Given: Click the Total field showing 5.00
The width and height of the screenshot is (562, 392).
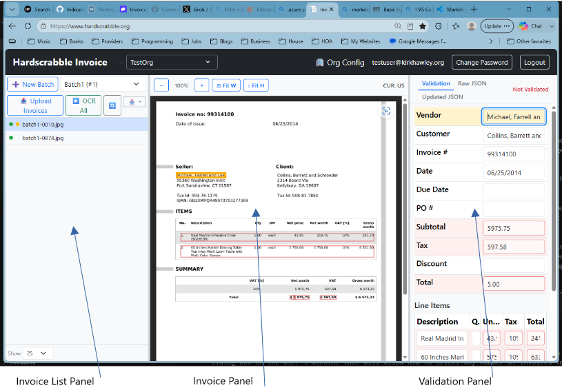Looking at the screenshot, I should coord(514,284).
